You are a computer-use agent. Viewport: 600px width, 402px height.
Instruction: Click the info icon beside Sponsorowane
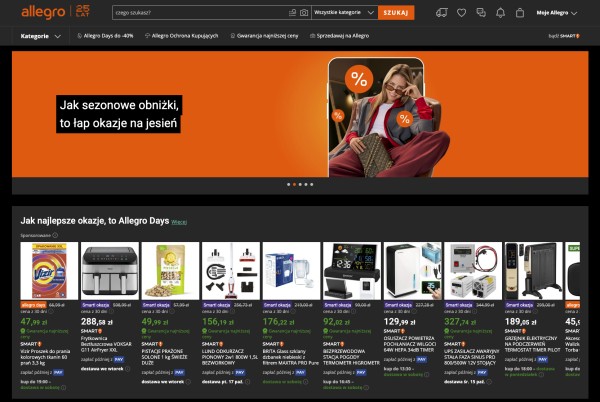55,235
